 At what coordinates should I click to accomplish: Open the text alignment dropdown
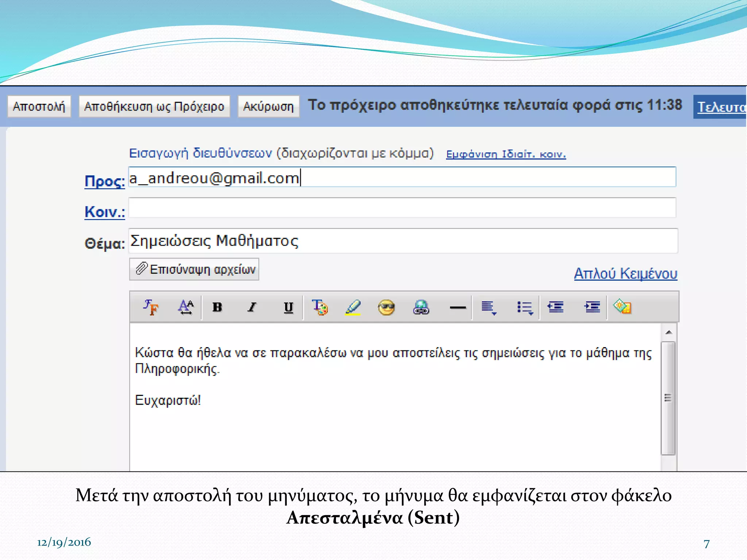click(489, 307)
